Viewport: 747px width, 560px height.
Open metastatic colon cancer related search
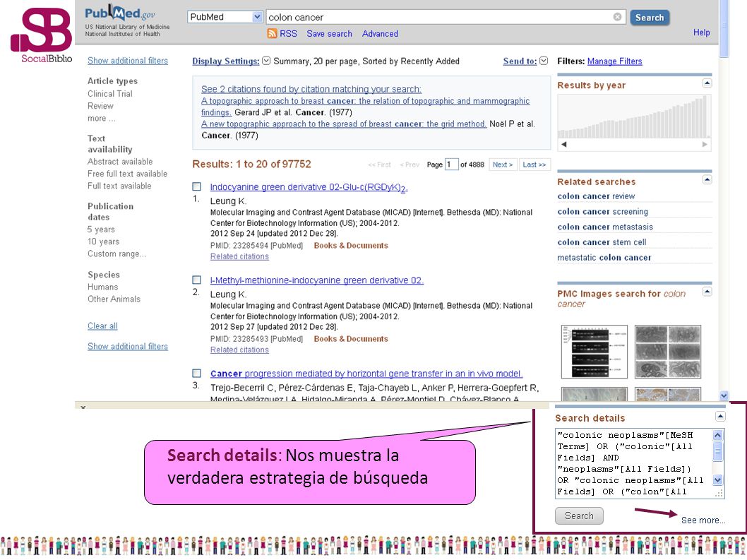604,257
